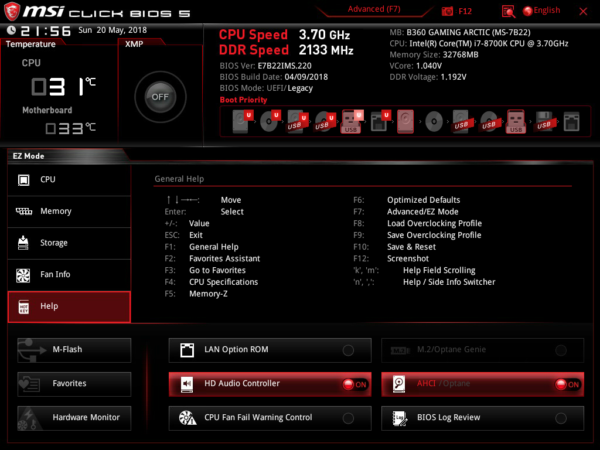This screenshot has height=450, width=600.
Task: Select the UEFI USB hard disk boot icon
Action: (298, 122)
